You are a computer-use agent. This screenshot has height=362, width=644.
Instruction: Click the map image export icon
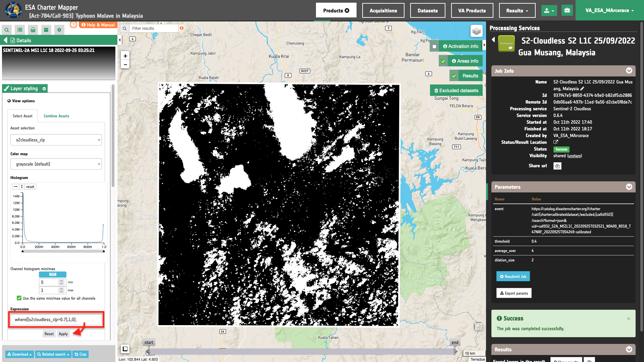click(x=478, y=326)
